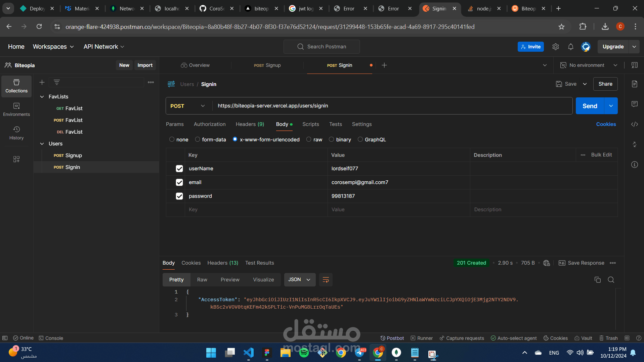Open the Workspaces dropdown menu
Viewport: 644px width, 362px height.
(x=53, y=47)
